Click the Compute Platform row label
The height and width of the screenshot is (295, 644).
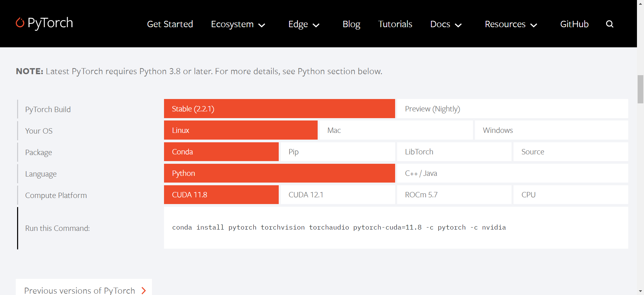56,195
